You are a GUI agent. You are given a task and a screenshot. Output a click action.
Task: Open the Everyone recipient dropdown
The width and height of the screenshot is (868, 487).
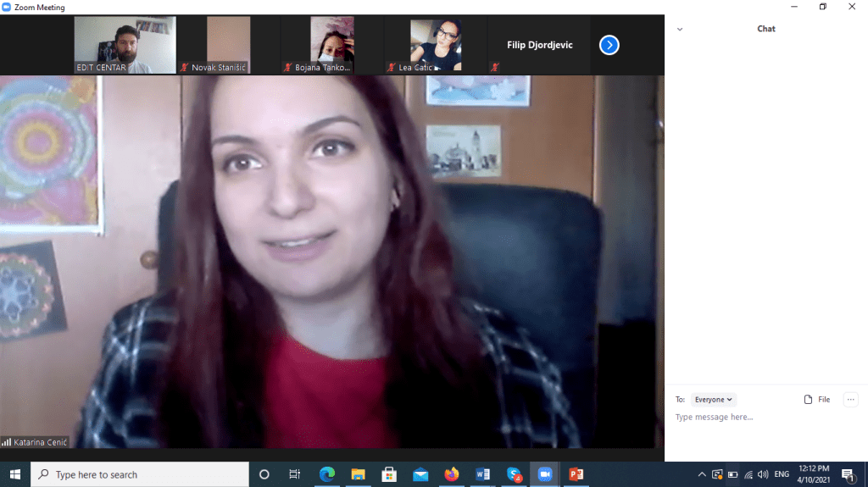714,400
